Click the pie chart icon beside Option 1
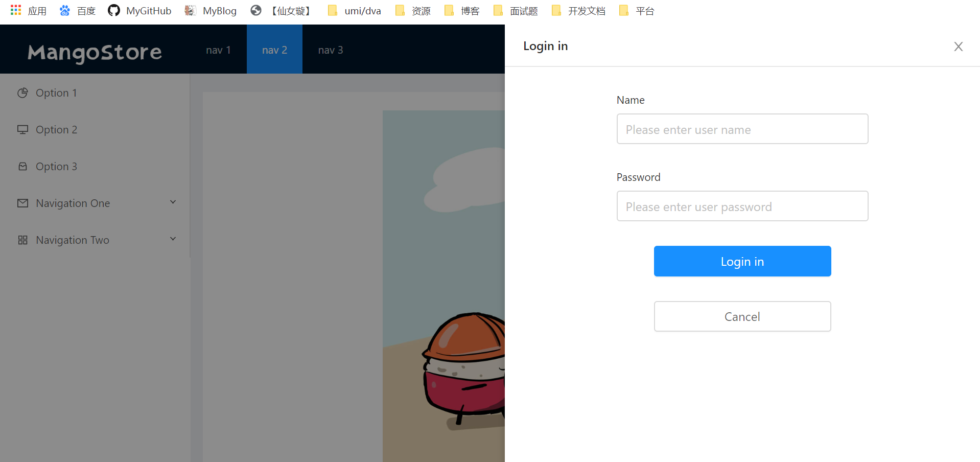This screenshot has width=980, height=462. (x=22, y=93)
